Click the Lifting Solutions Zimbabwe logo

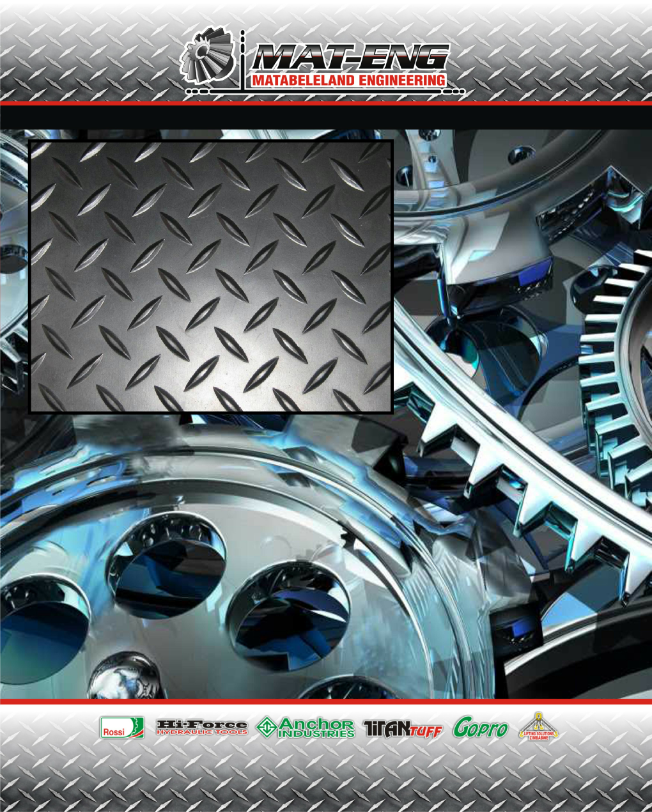tap(538, 728)
